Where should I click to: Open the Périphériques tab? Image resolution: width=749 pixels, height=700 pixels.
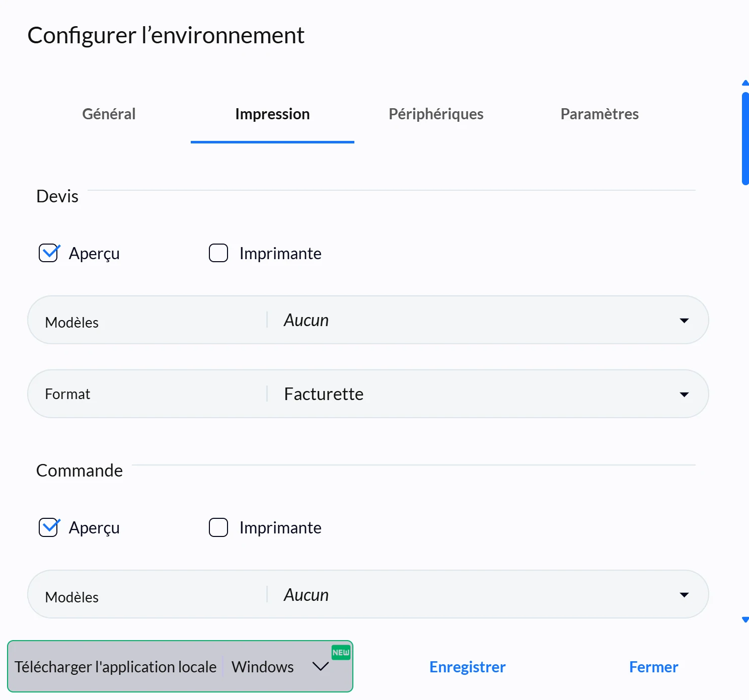436,114
